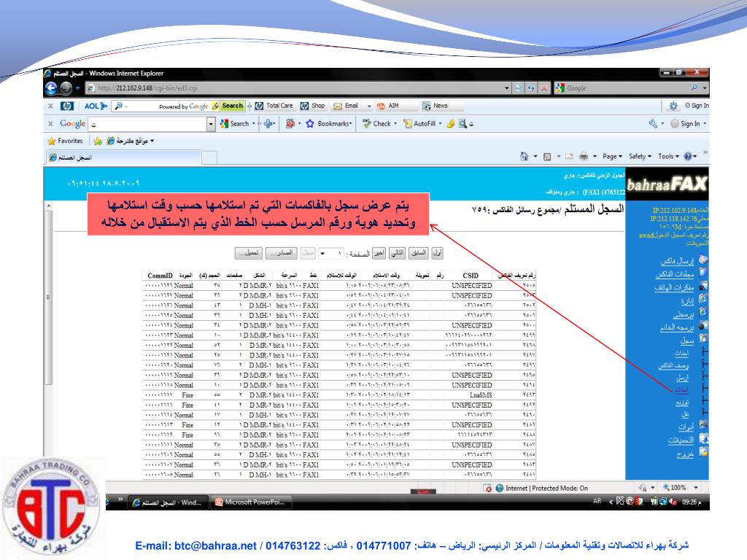This screenshot has width=747, height=560.
Task: Open the HP Shop toolbar item
Action: [312, 106]
